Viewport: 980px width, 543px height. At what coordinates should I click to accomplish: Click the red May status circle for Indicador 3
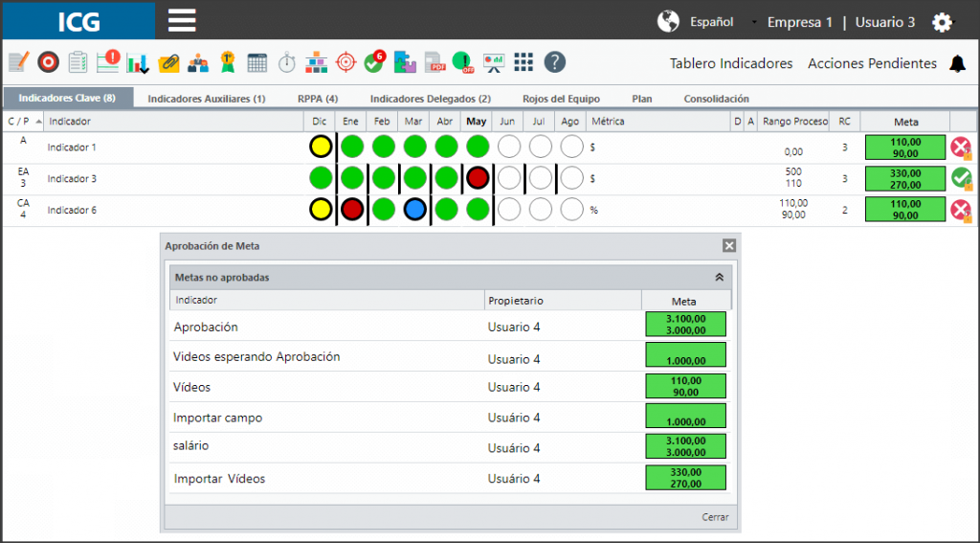(x=478, y=178)
